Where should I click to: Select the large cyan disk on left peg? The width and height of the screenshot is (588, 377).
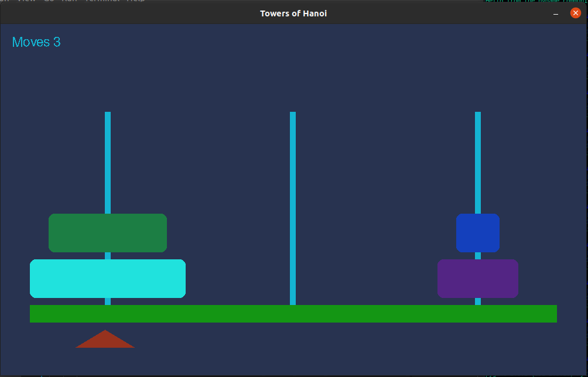[x=107, y=279]
